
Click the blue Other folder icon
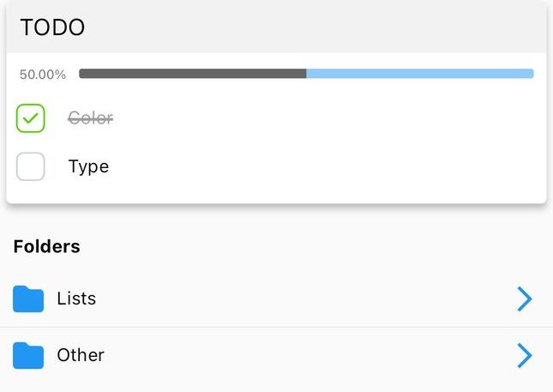28,355
